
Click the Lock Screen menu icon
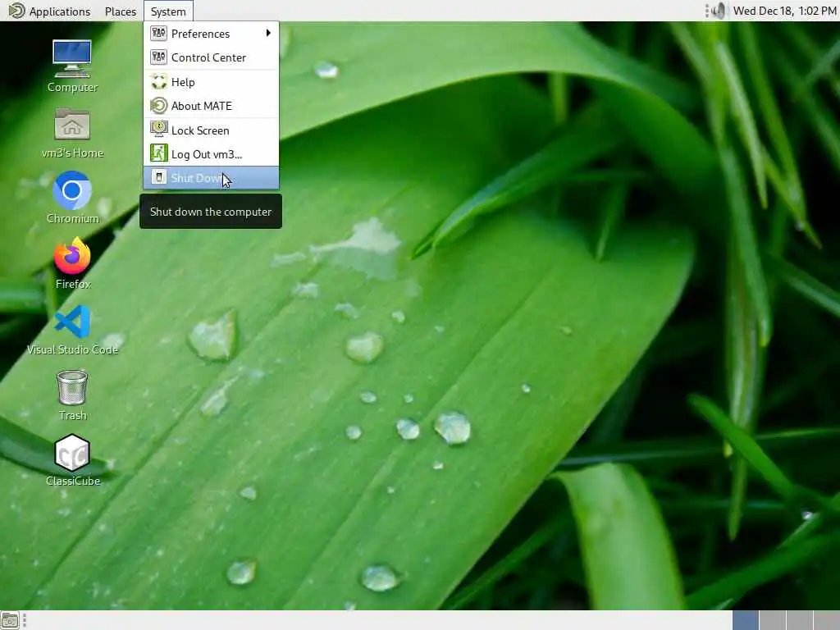[x=158, y=130]
